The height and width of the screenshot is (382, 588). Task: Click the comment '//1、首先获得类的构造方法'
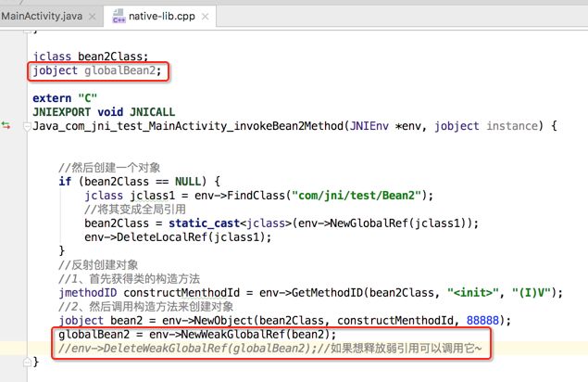pyautogui.click(x=130, y=279)
